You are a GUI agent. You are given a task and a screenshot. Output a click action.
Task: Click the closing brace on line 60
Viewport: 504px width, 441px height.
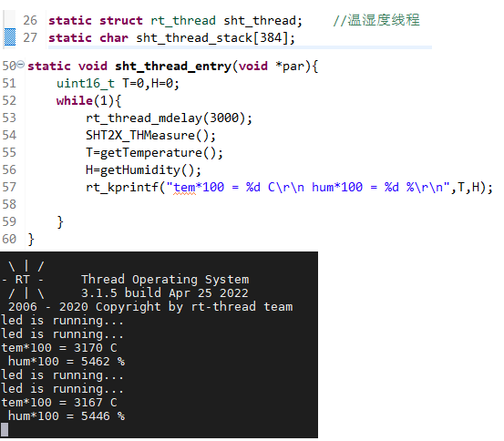(x=31, y=240)
